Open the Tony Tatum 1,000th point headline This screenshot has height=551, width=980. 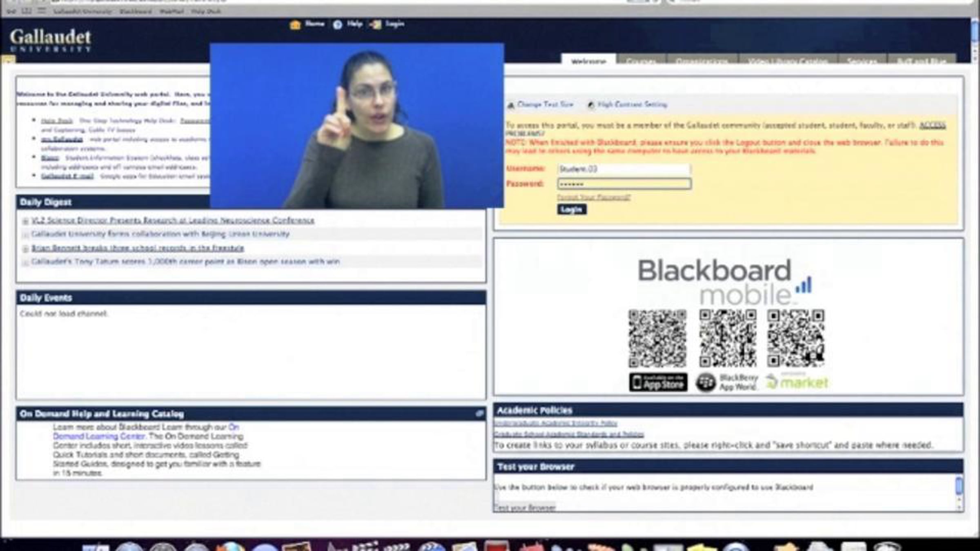click(x=185, y=261)
